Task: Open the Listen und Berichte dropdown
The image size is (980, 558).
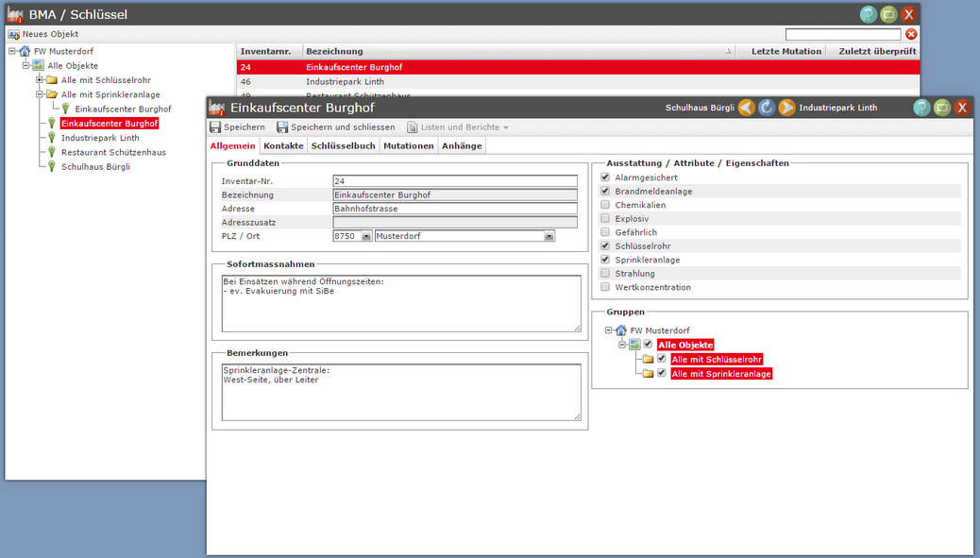Action: coord(458,127)
